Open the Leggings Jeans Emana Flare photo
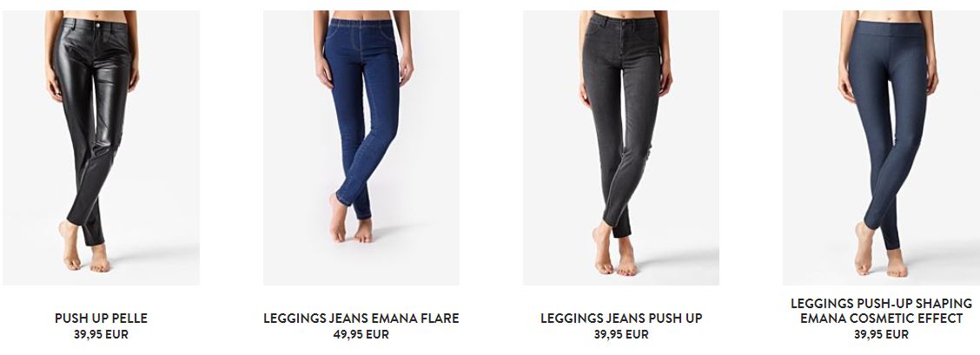Screen dimensions: 980x355 click(361, 148)
